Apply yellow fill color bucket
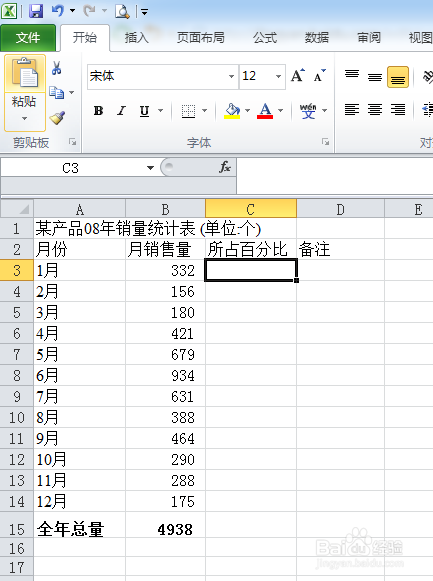This screenshot has height=581, width=433. [233, 110]
